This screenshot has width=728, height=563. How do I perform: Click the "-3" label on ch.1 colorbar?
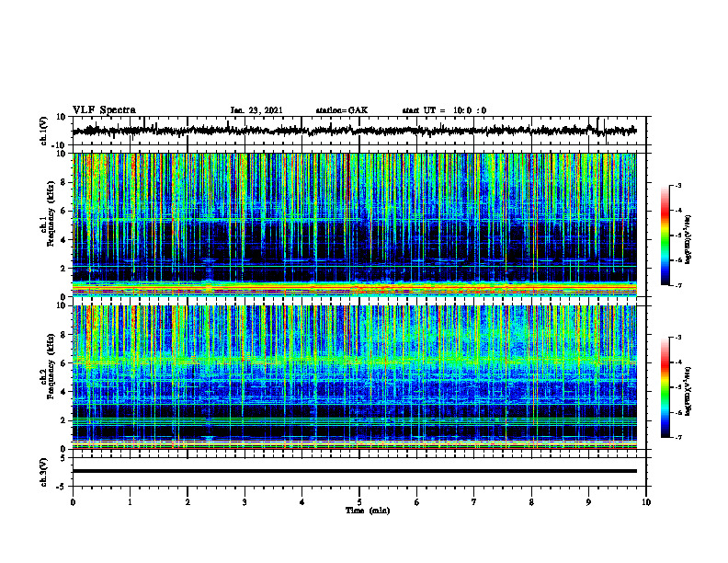pos(677,185)
